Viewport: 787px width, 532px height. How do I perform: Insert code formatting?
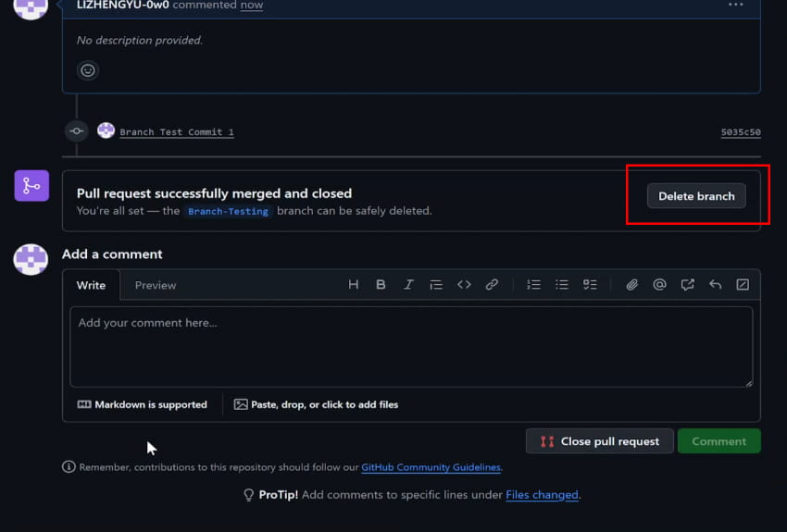[464, 285]
